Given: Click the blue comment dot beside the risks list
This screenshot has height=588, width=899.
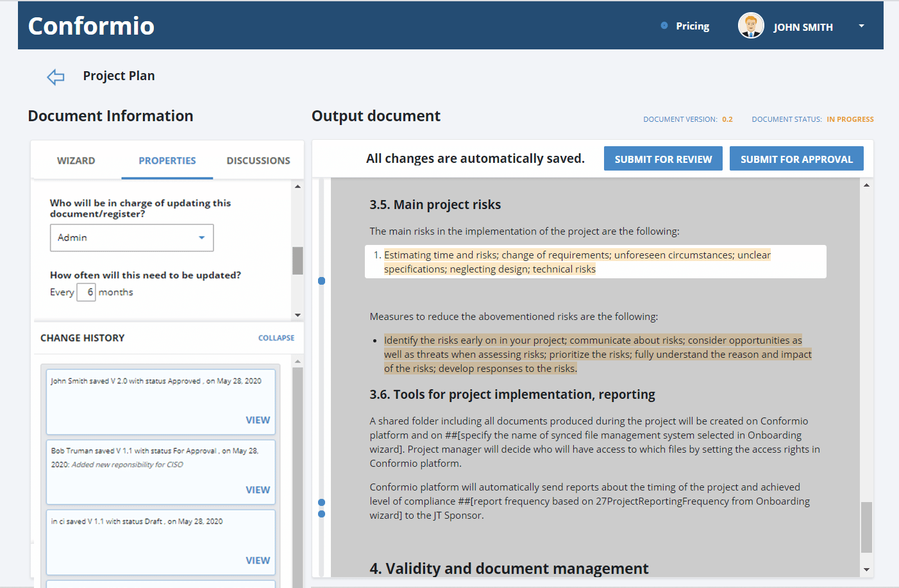Looking at the screenshot, I should coord(322,281).
